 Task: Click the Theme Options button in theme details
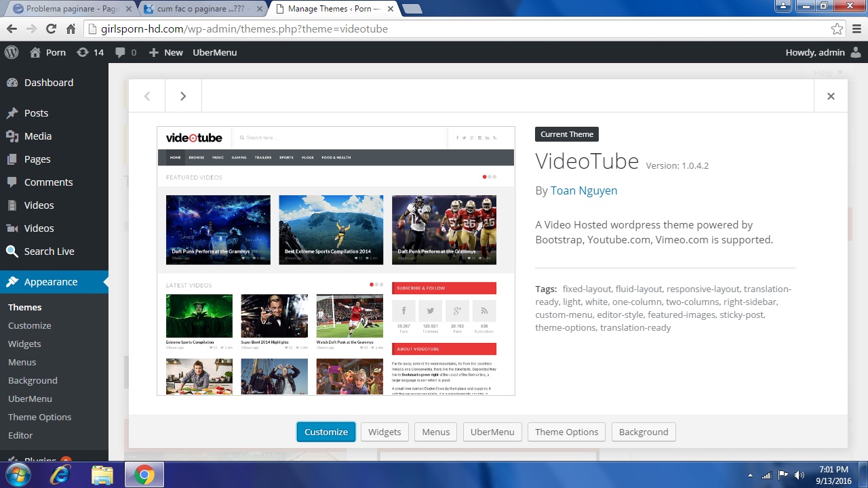tap(567, 432)
